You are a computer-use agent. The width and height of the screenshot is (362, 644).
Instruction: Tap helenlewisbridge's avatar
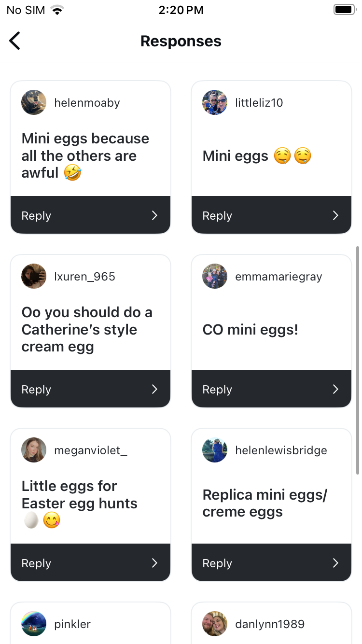pos(215,450)
